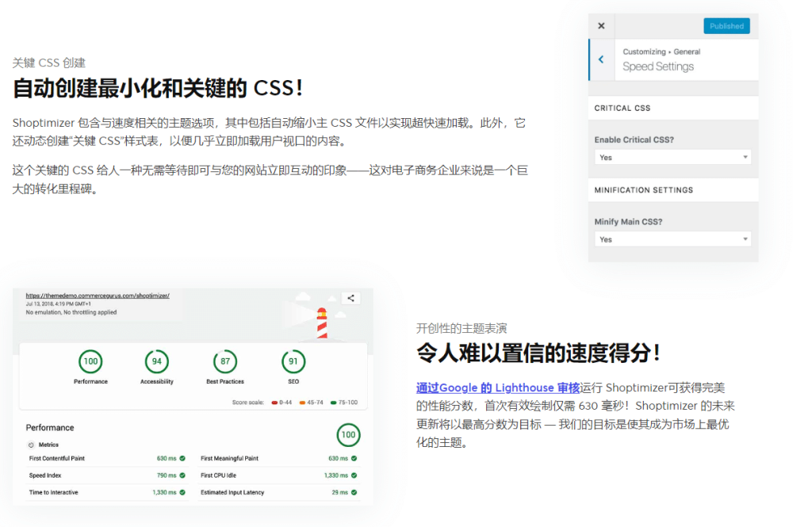Open the Minify Main CSS dropdown
The image size is (812, 527).
tap(672, 239)
